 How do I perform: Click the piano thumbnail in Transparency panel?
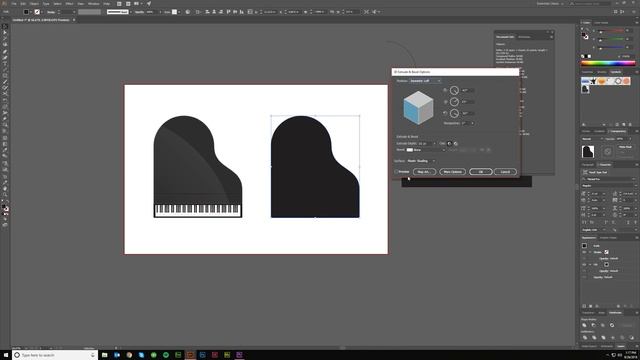point(588,151)
